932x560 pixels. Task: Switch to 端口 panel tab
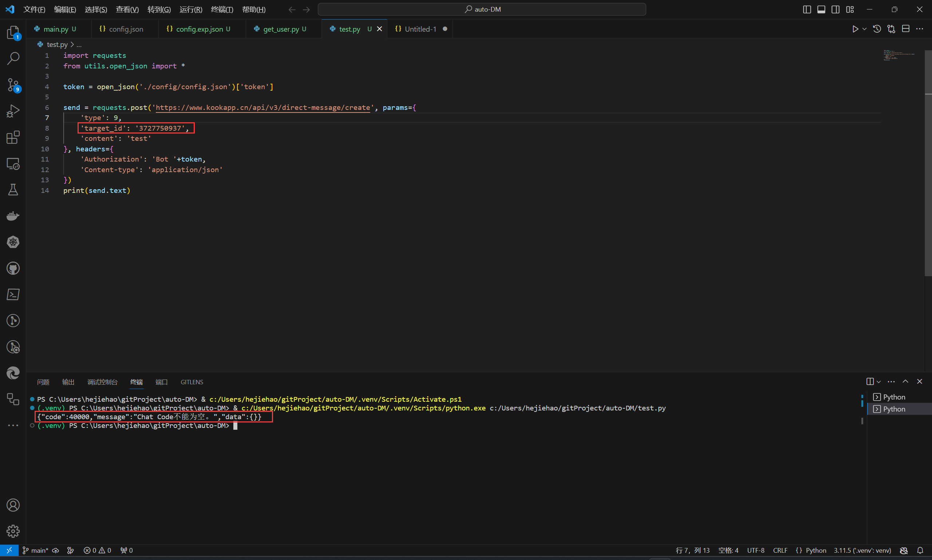(x=162, y=382)
